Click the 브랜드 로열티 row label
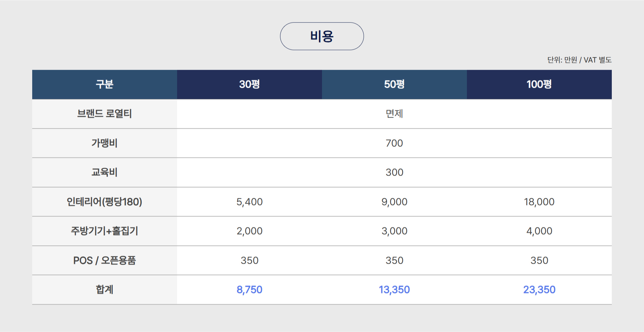644x332 pixels. pyautogui.click(x=105, y=114)
